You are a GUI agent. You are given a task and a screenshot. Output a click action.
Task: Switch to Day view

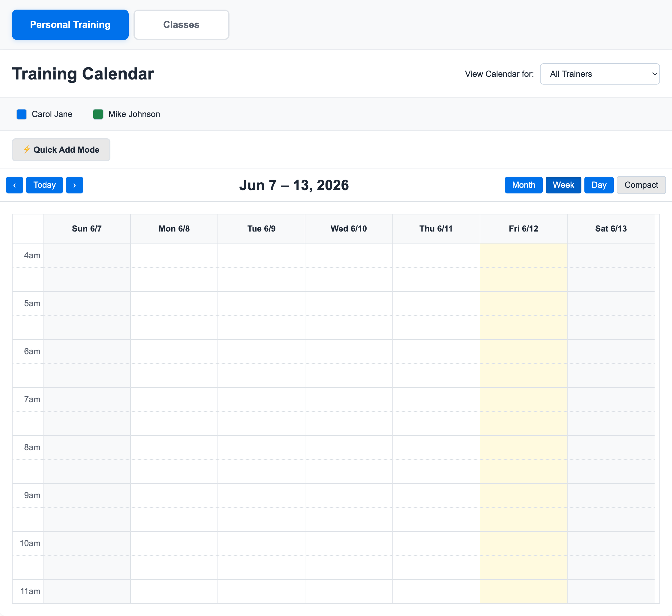[598, 185]
